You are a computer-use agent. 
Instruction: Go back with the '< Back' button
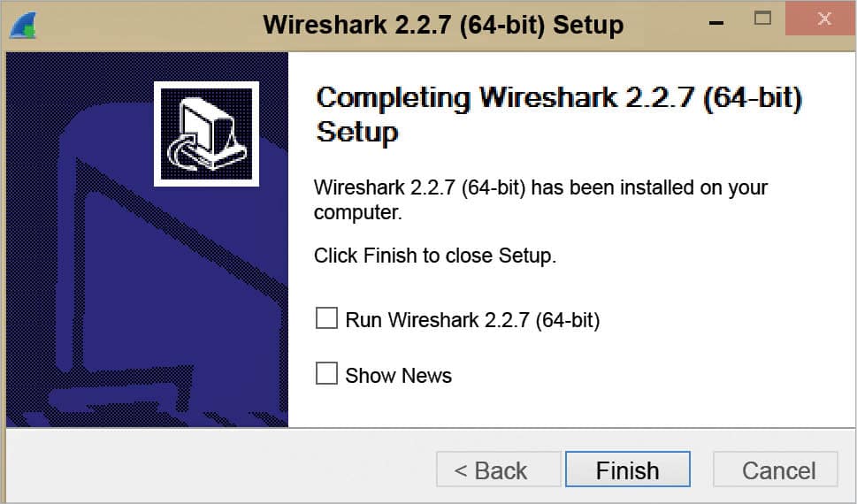click(498, 470)
